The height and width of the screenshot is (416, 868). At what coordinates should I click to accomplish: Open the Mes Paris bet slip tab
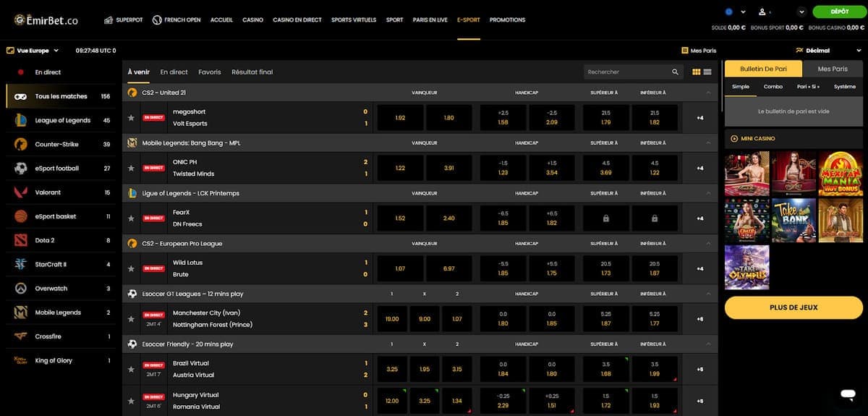click(x=833, y=69)
